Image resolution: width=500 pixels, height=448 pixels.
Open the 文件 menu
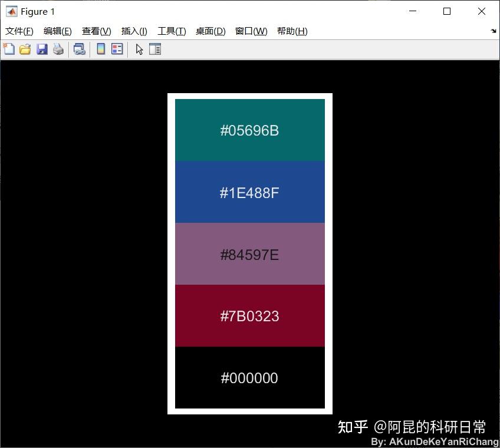19,31
